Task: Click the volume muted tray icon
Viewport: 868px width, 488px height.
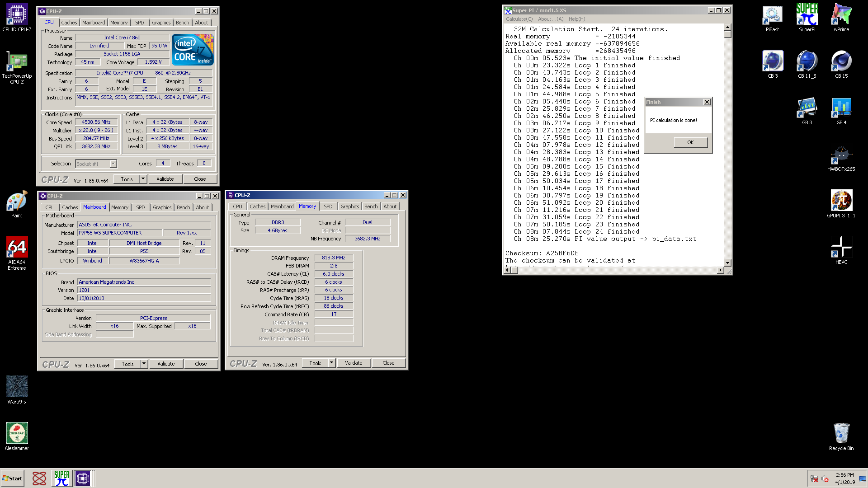Action: click(825, 479)
